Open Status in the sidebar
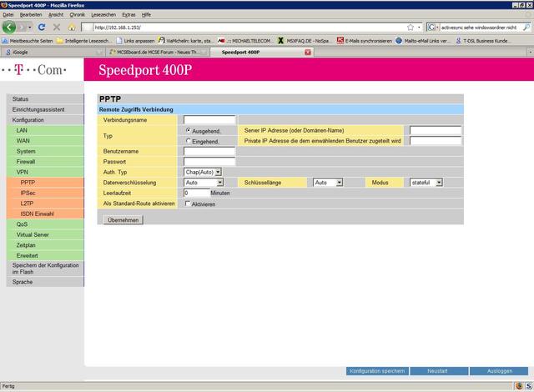534x392 pixels. [45, 99]
